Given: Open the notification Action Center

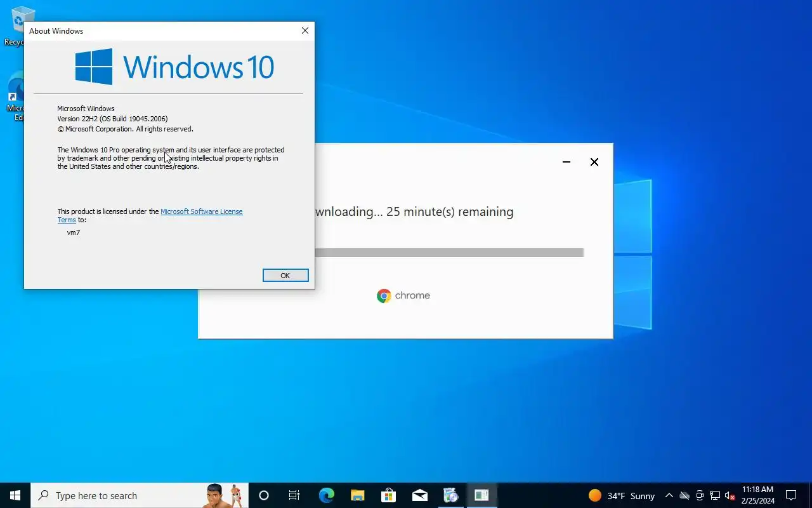Looking at the screenshot, I should coord(791,495).
